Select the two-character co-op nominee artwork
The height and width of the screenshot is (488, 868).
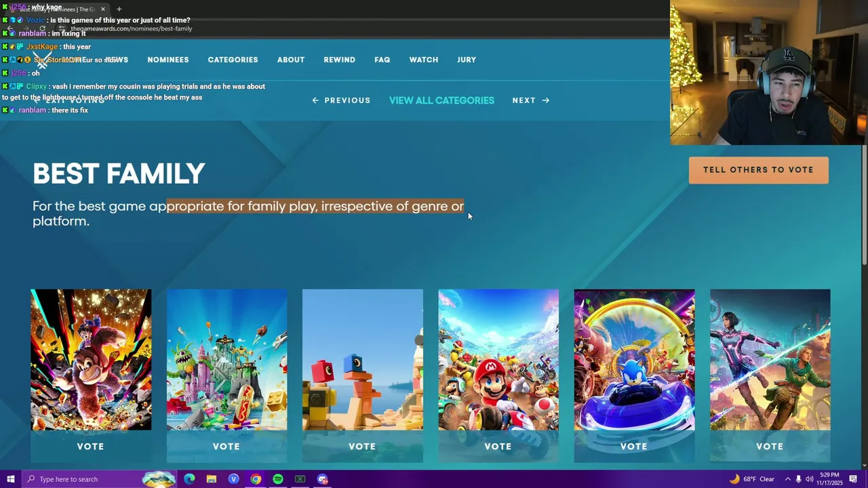pyautogui.click(x=770, y=360)
